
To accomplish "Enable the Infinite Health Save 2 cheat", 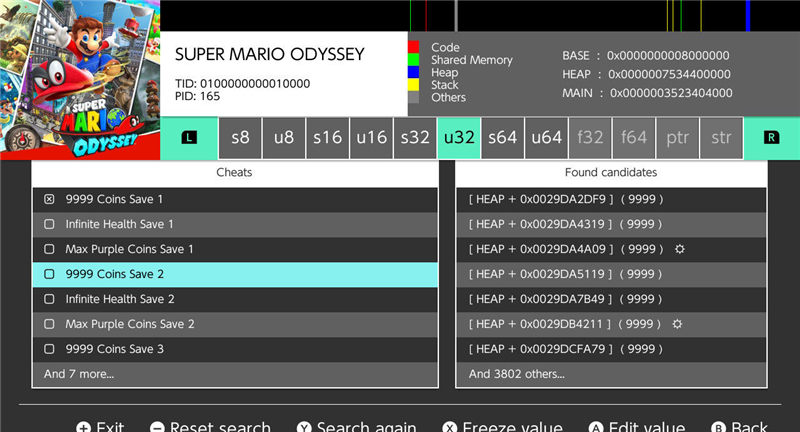I will coord(49,299).
